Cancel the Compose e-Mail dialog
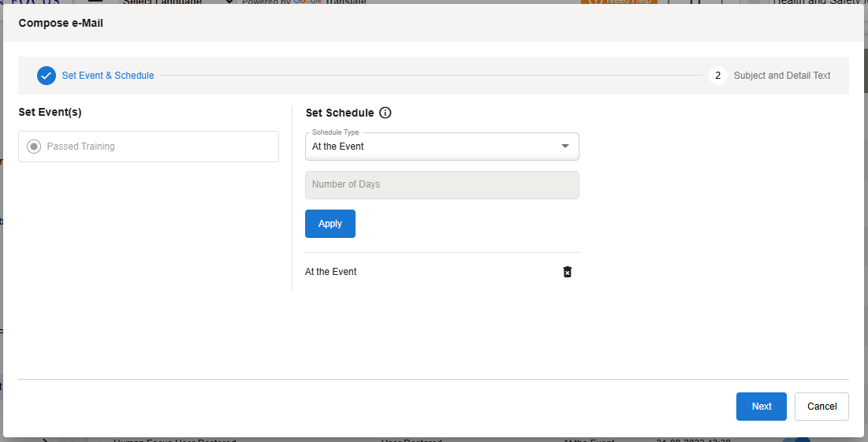 [821, 407]
